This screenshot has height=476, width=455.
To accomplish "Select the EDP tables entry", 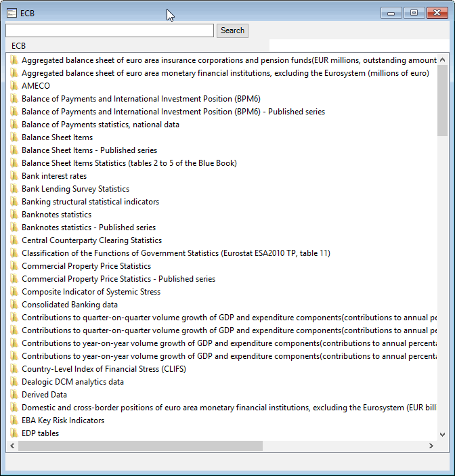I will point(41,433).
